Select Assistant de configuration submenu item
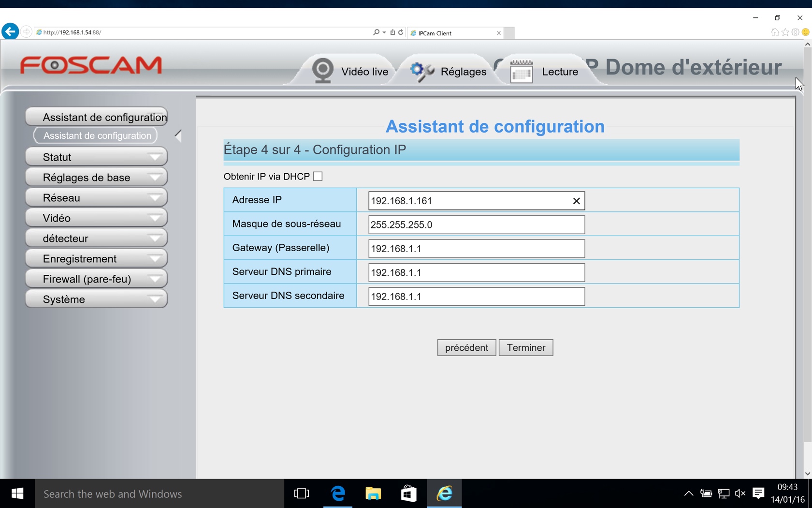Viewport: 812px width, 508px height. (96, 136)
